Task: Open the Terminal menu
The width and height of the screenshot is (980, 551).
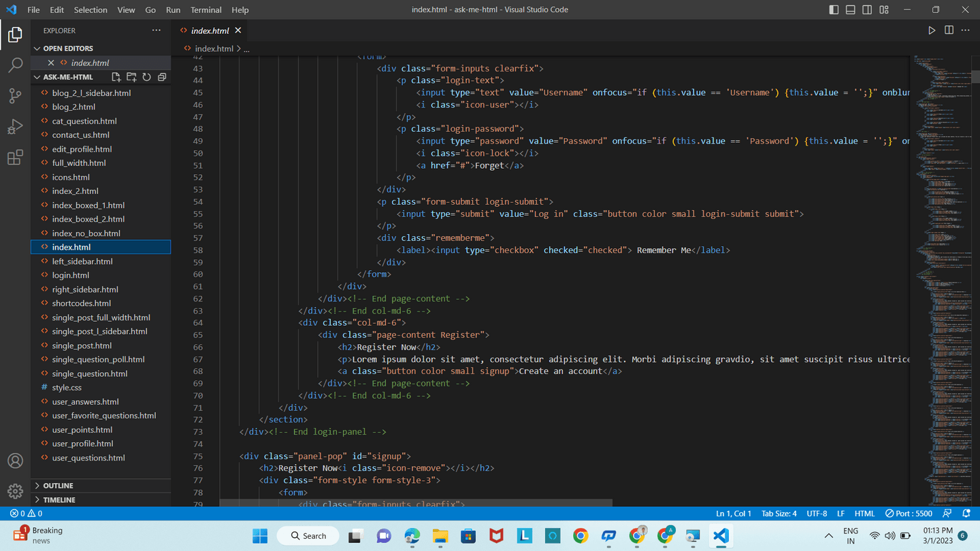Action: (206, 10)
